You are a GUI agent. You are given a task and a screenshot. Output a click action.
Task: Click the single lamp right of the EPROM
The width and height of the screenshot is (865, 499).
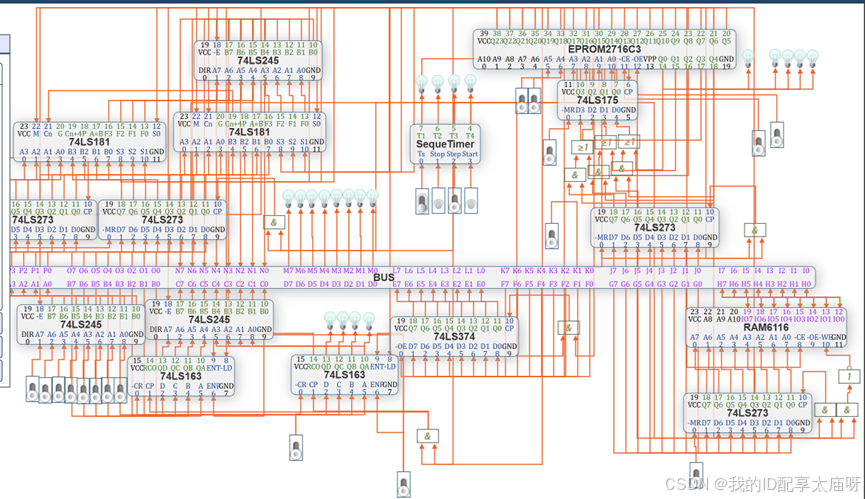pyautogui.click(x=748, y=58)
